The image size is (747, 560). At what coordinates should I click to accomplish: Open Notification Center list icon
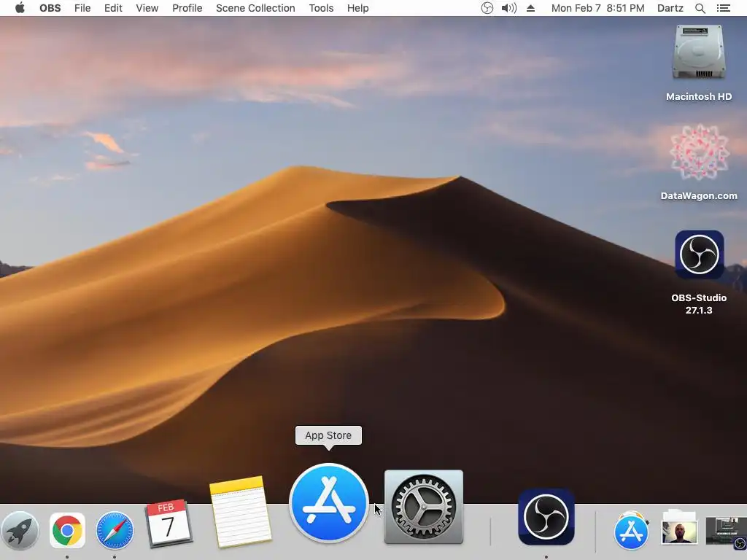(723, 8)
